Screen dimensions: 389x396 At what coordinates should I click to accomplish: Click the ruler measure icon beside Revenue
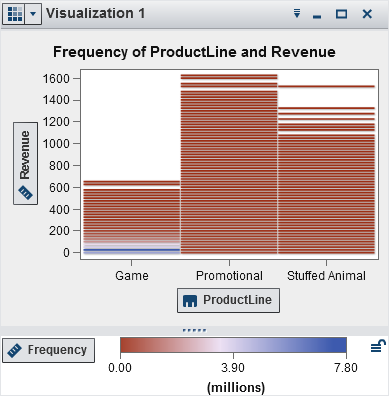tap(25, 193)
